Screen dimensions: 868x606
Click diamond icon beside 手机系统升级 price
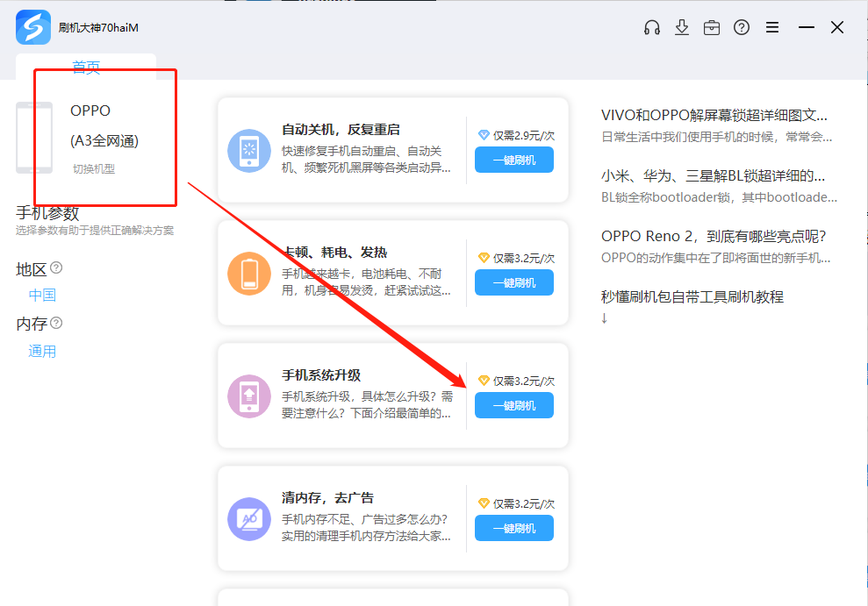click(x=484, y=381)
